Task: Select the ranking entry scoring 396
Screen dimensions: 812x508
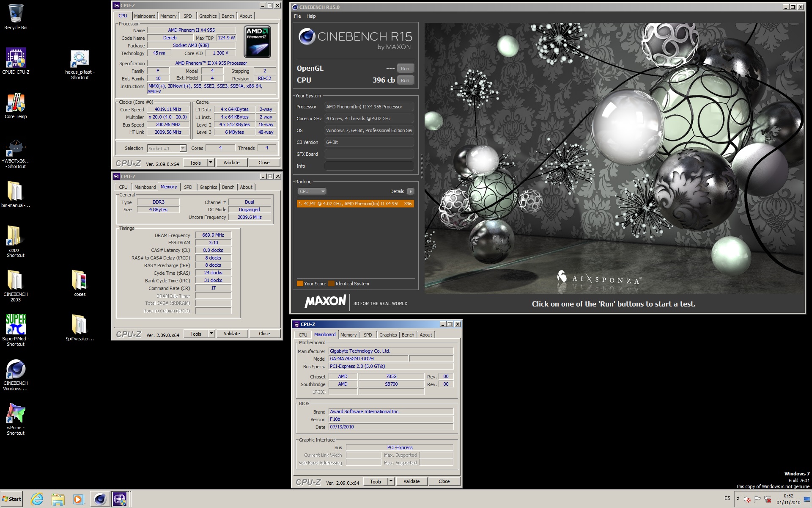Action: coord(355,204)
